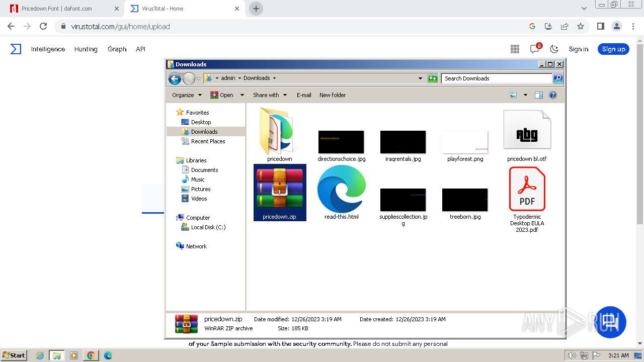Open Windows Start menu
Viewport: 644px width, 362px height.
[x=14, y=355]
